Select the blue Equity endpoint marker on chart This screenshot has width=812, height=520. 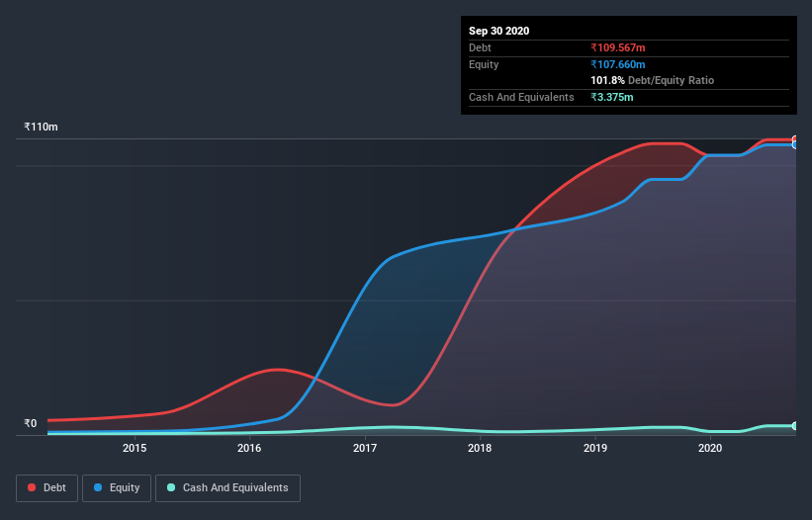[x=795, y=145]
